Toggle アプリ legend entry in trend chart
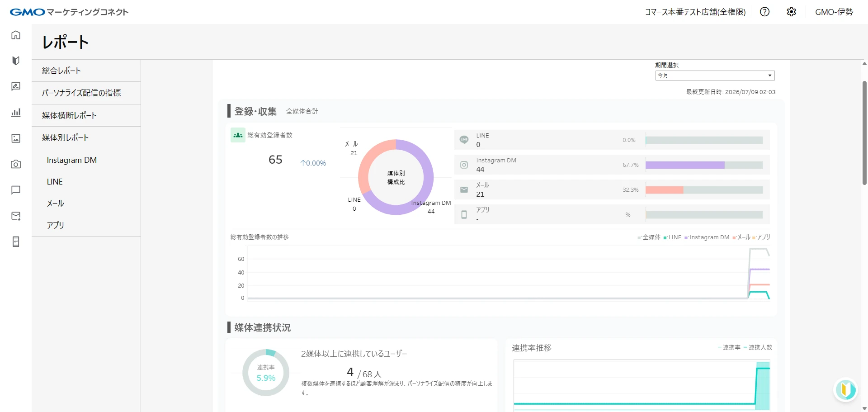The width and height of the screenshot is (868, 412). click(x=761, y=237)
